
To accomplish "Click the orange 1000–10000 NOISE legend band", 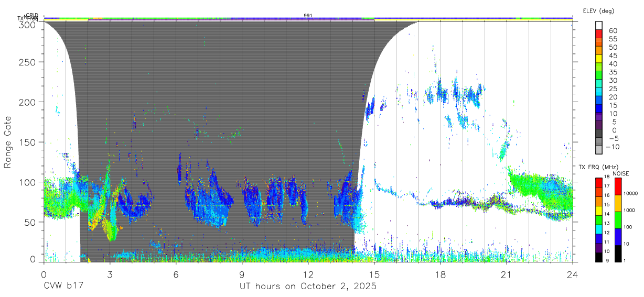I will pos(618,203).
